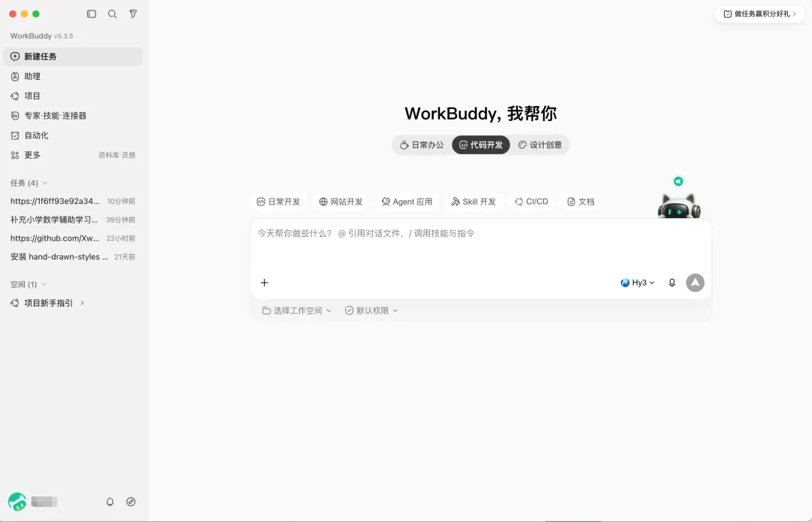Open 选择工作空间 dropdown
Viewport: 812px width, 522px height.
[297, 311]
